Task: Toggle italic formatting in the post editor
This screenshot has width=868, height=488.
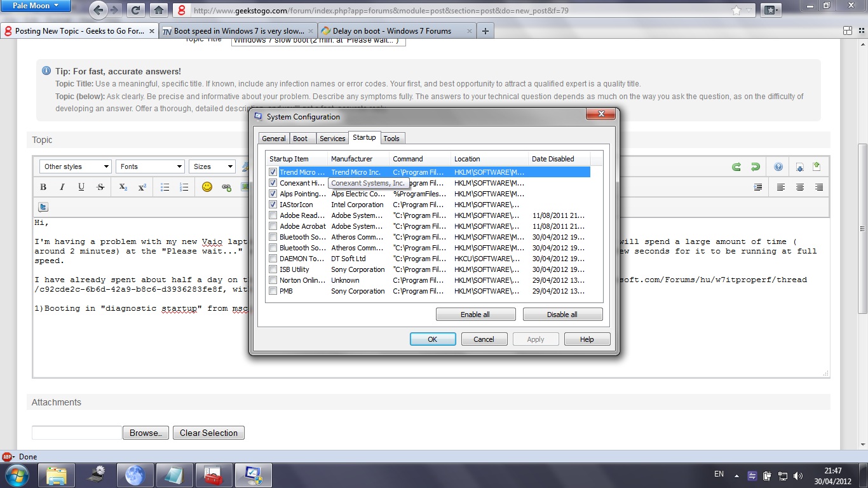Action: click(x=62, y=187)
